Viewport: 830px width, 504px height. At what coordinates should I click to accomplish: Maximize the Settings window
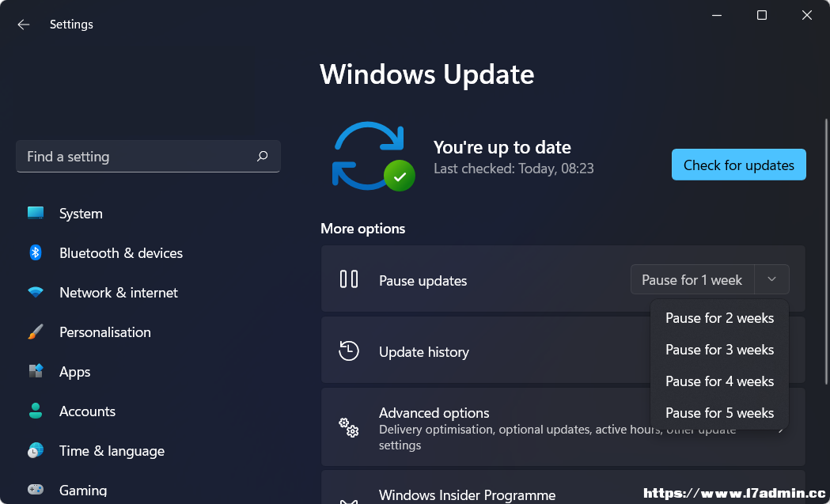[x=762, y=15]
